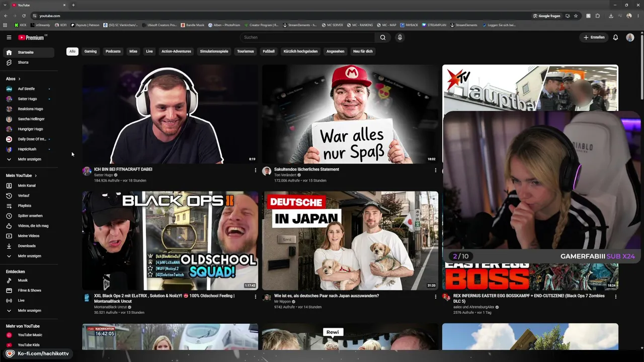
Task: Open the apps grid icon in bookmarks bar
Action: (5, 25)
